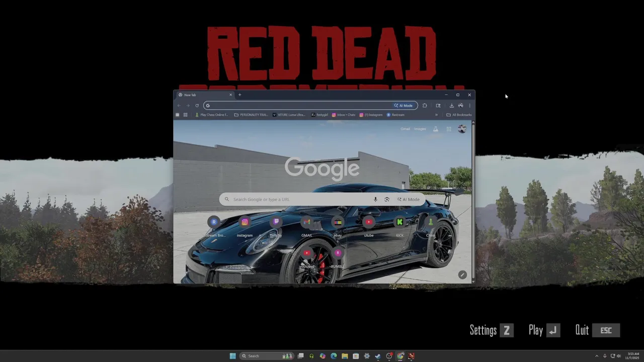Click AI Mode in Google search box

(409, 200)
